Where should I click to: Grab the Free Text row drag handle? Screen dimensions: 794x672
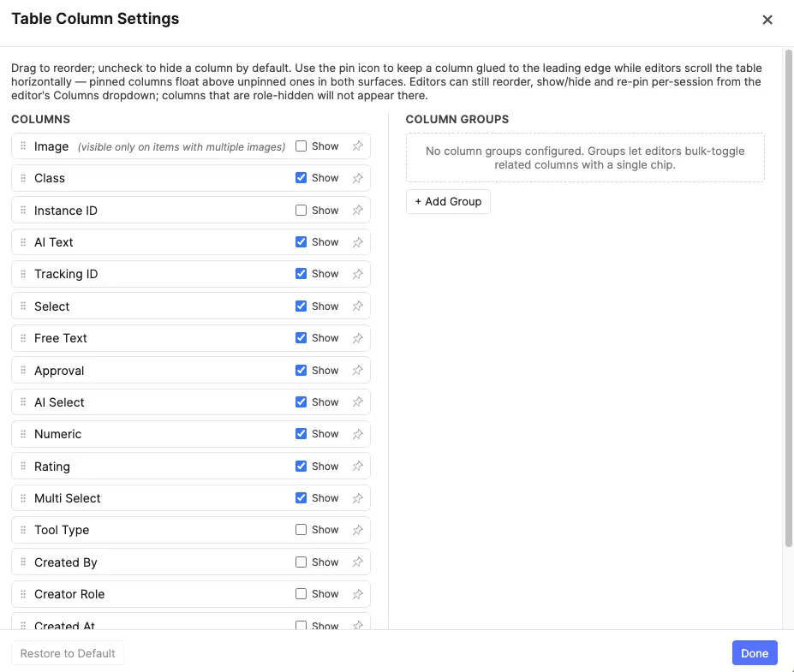[23, 338]
